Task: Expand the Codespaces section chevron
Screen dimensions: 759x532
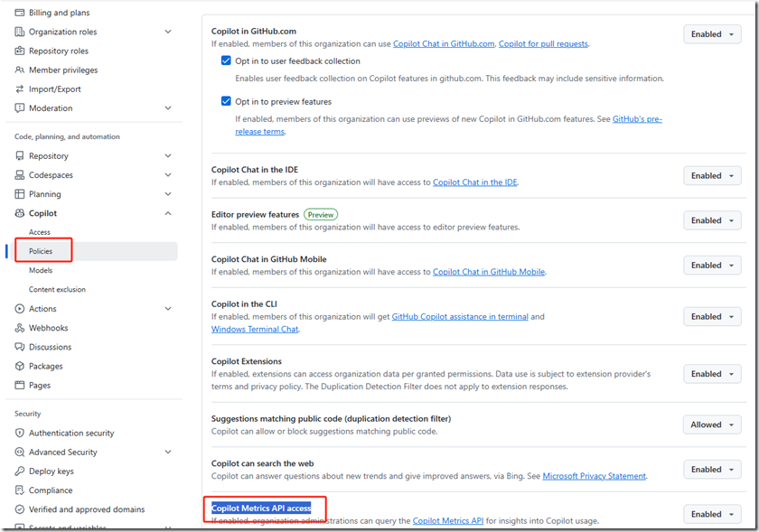Action: tap(168, 174)
